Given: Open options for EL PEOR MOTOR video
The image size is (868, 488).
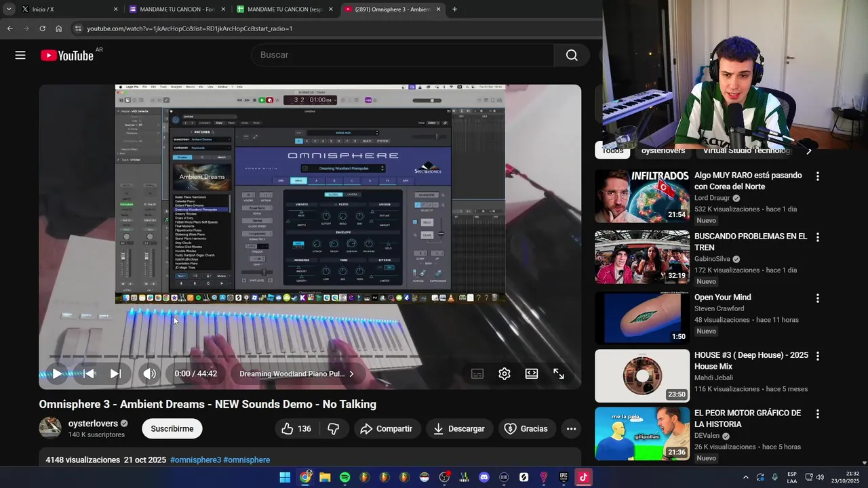Looking at the screenshot, I should pos(817,413).
